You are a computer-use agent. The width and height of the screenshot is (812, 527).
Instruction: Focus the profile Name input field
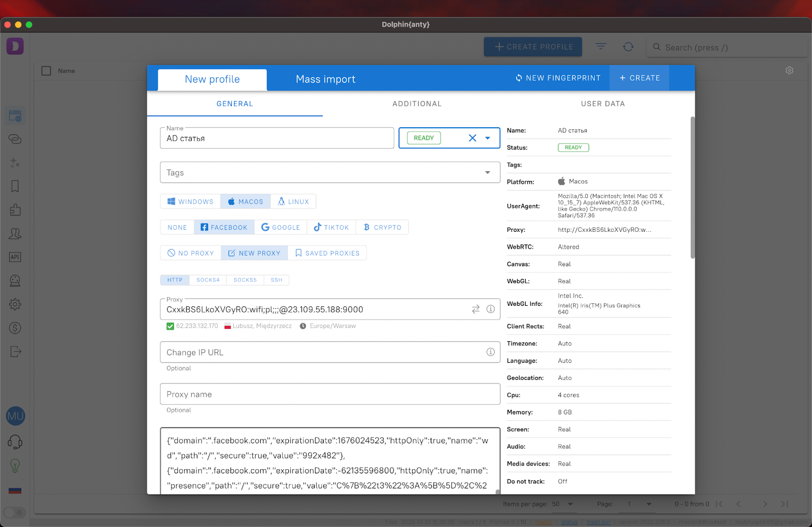click(277, 138)
